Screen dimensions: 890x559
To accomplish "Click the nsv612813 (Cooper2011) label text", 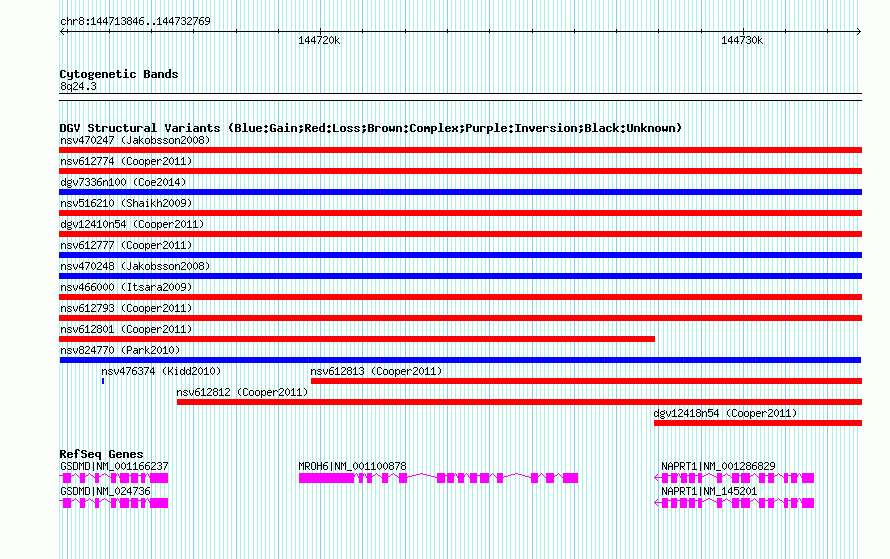I will coord(376,371).
